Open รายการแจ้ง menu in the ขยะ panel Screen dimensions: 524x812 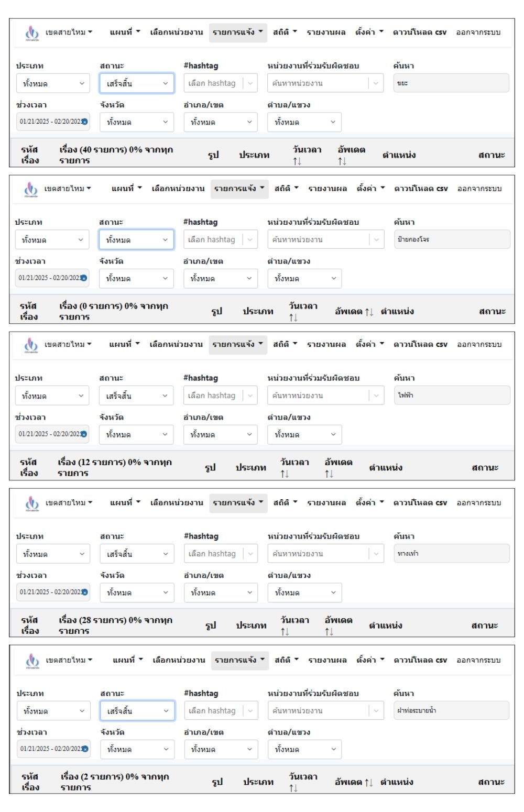(x=238, y=32)
